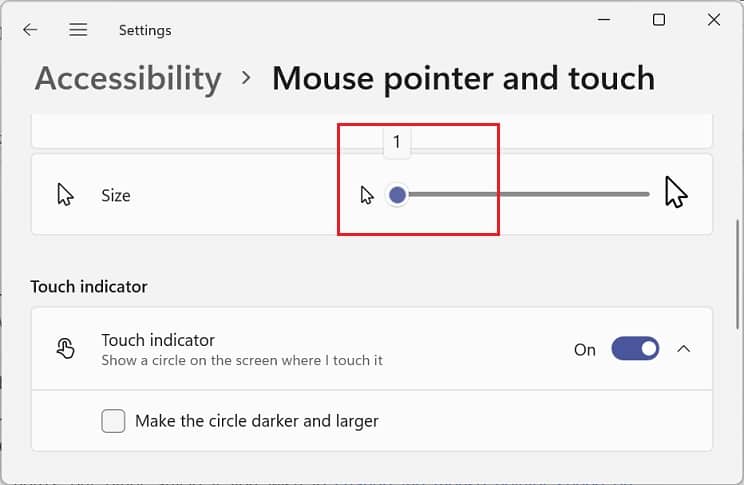This screenshot has height=485, width=744.
Task: Close the Settings window
Action: [x=713, y=20]
